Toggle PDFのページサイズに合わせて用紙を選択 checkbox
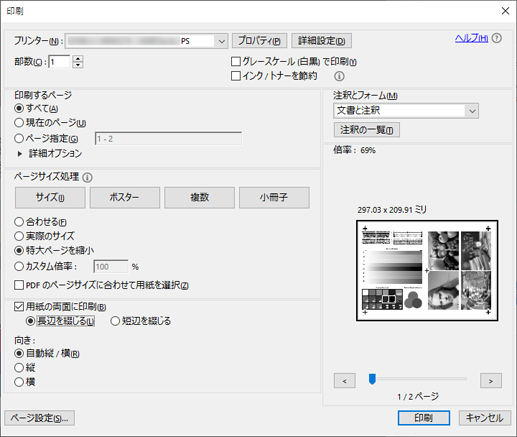 (19, 285)
